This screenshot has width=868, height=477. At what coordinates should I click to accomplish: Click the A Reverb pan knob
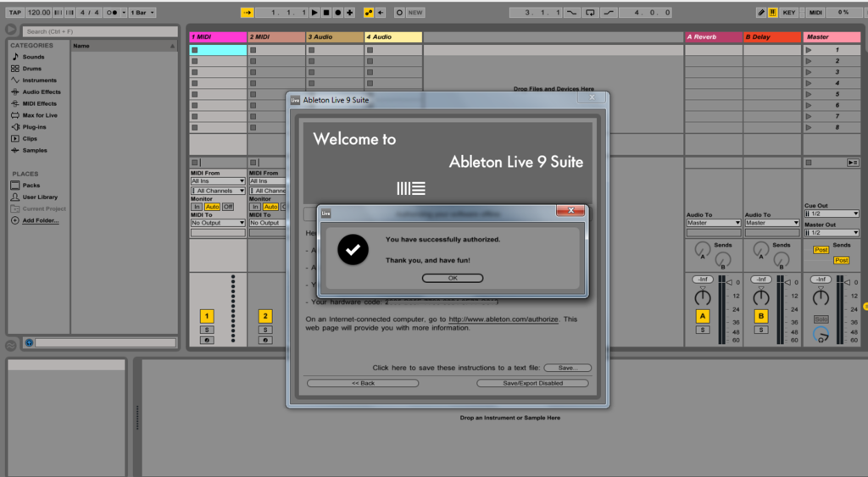pos(703,297)
